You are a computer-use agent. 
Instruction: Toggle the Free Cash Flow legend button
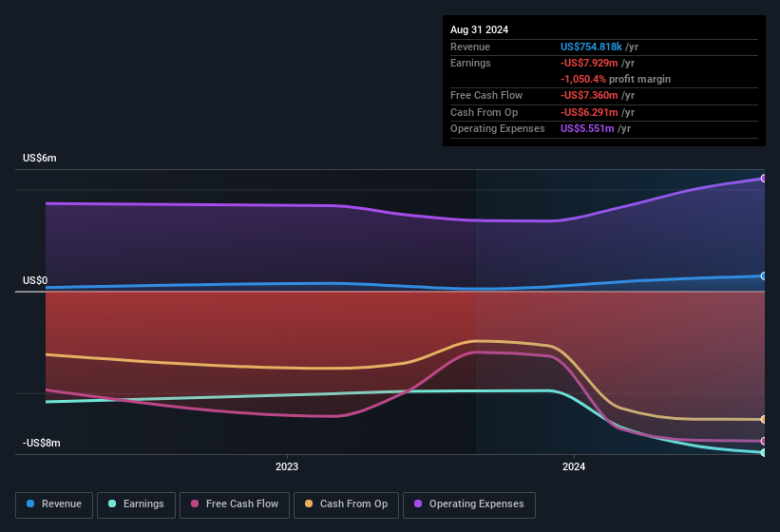[x=235, y=504]
